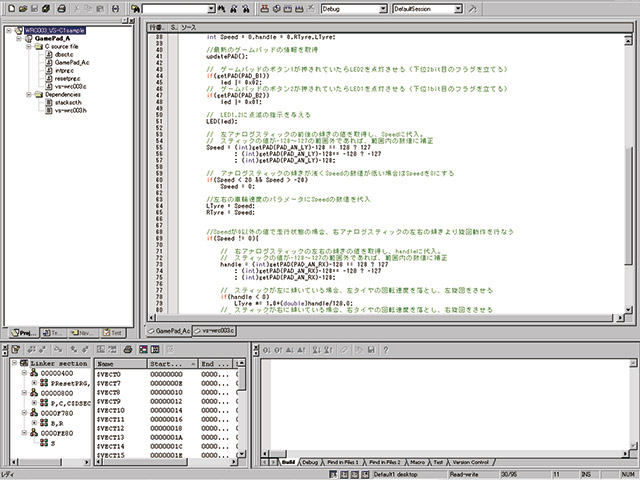Click the editor horizontal scroll right arrow
Viewport: 640px width, 480px height.
620,318
